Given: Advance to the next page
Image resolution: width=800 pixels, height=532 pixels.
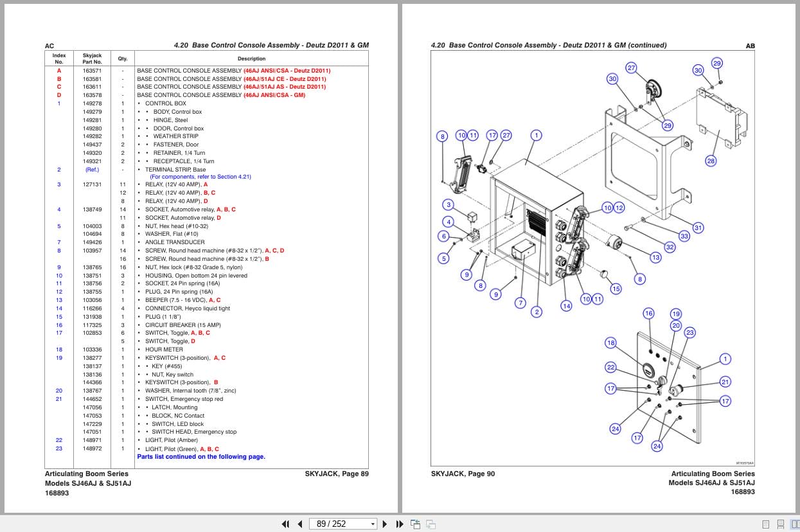Looking at the screenshot, I should click(384, 524).
